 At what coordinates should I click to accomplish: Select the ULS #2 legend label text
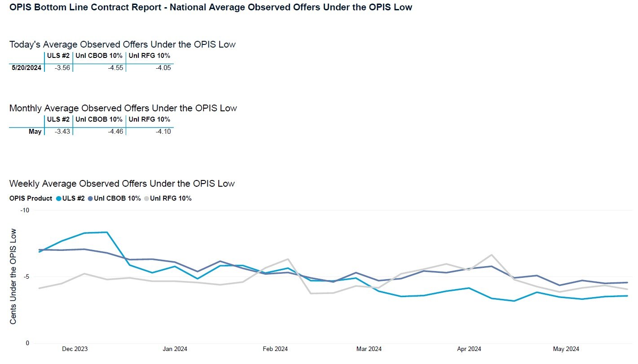[74, 198]
